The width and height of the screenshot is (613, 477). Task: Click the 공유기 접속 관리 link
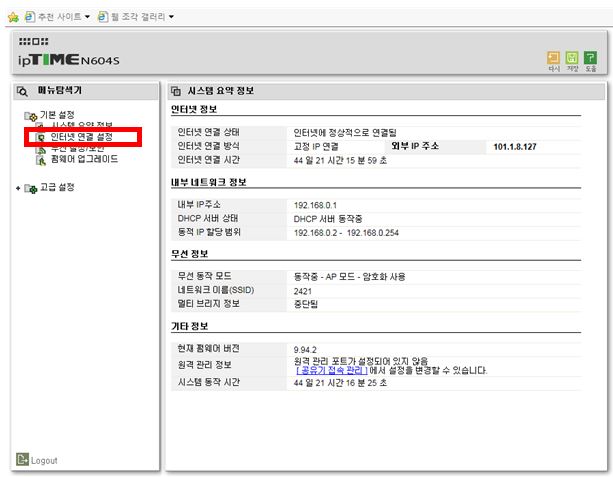pos(333,370)
